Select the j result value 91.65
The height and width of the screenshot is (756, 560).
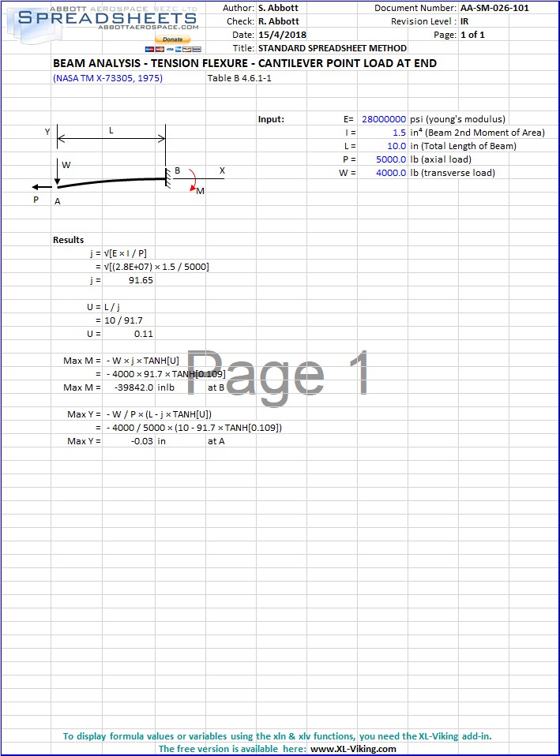[x=141, y=280]
